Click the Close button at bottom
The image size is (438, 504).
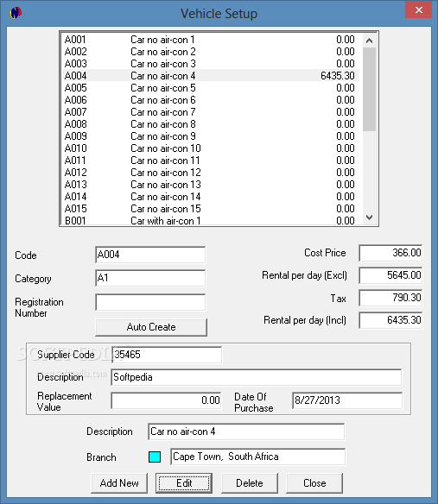314,483
